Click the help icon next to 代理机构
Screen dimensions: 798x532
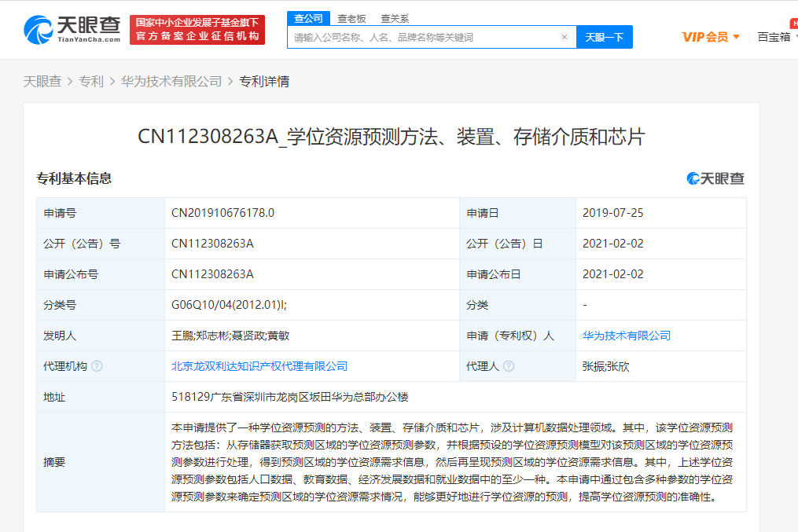point(97,366)
